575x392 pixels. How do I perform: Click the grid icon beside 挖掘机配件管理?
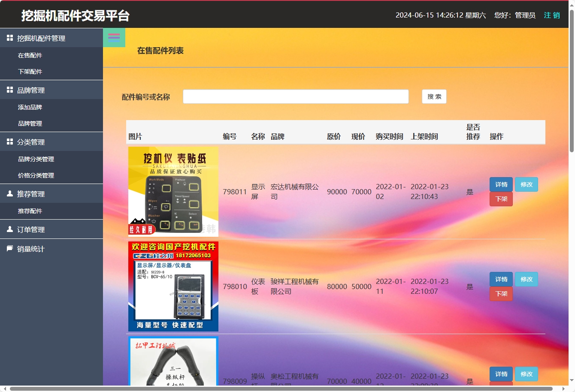coord(9,38)
